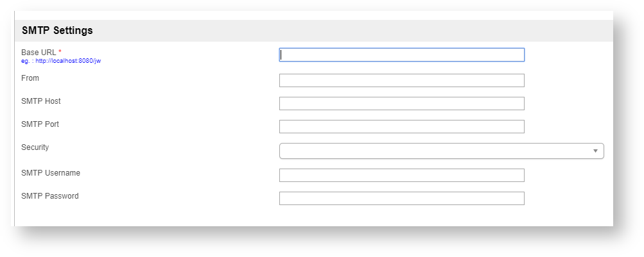Click the localhost example URL hint

[x=61, y=61]
